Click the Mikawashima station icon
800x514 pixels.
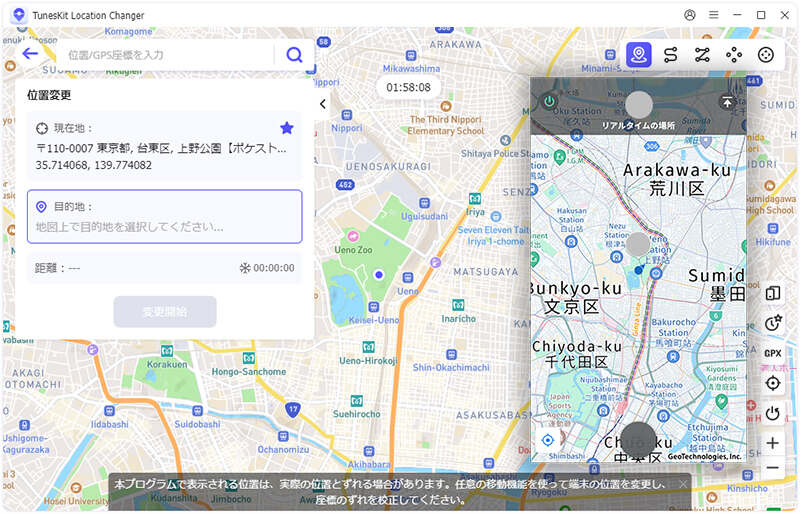411,55
